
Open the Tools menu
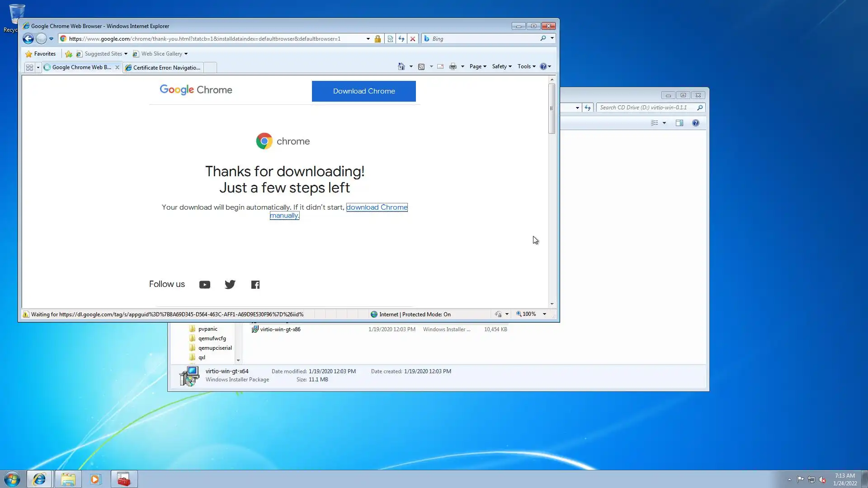(526, 66)
